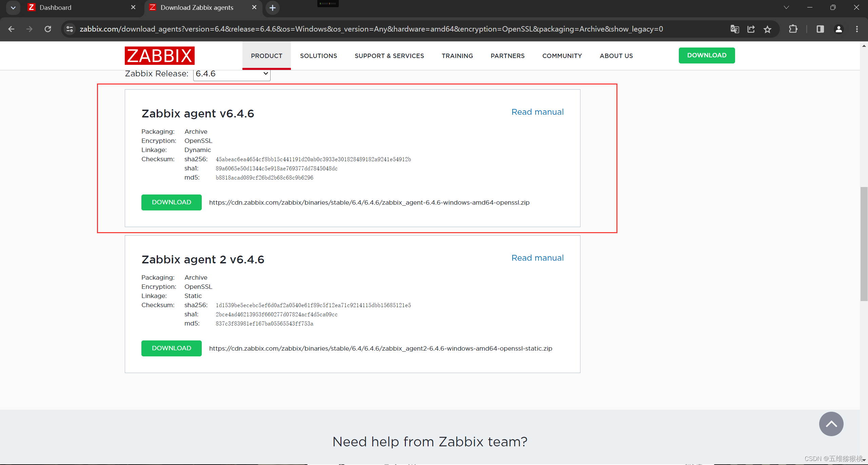Download Zabbix agent 2 v6.4.6 archive

(x=171, y=348)
